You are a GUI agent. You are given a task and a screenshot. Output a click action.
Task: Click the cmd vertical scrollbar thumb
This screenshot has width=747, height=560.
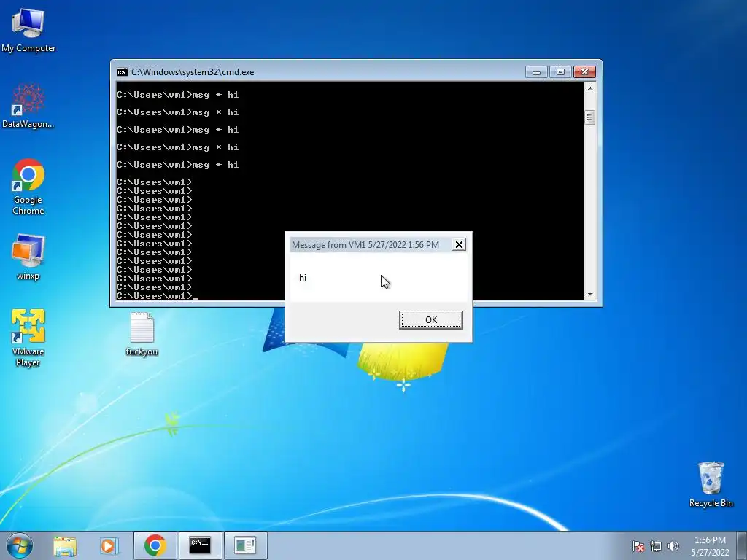pyautogui.click(x=589, y=117)
